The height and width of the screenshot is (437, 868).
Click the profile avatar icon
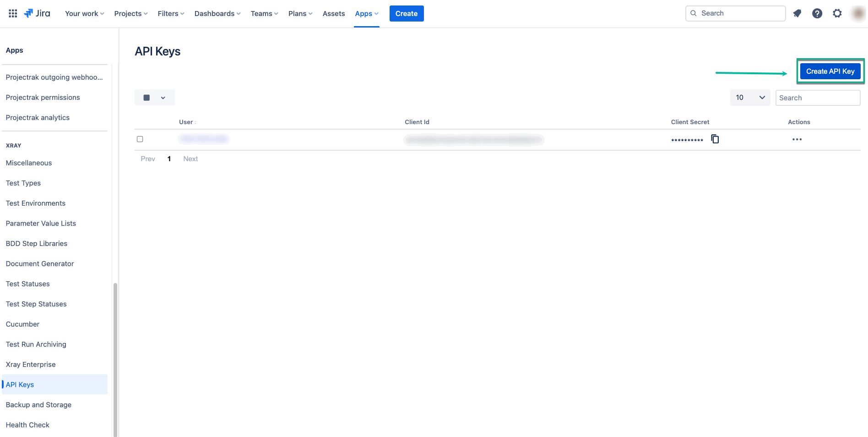coord(857,13)
